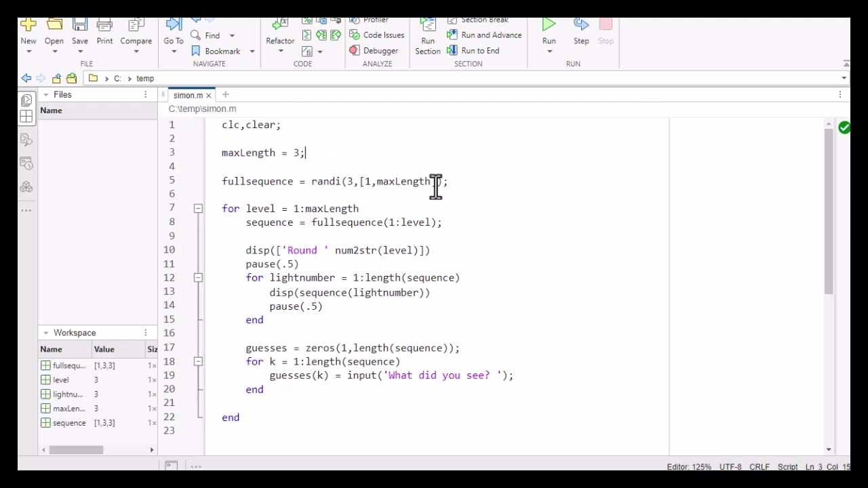Click the Bookmark button
The height and width of the screenshot is (488, 868).
pos(216,52)
